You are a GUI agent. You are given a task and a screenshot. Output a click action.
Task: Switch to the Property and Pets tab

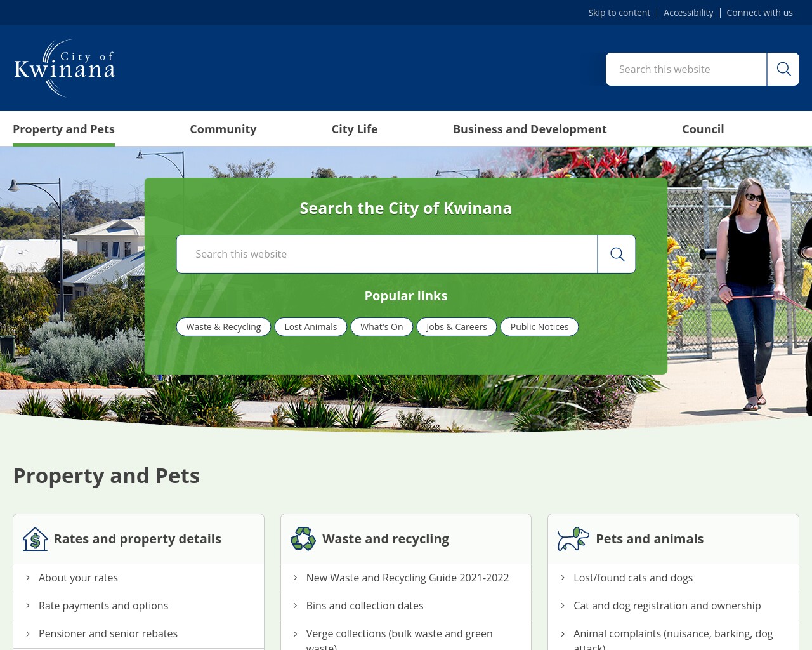tap(63, 129)
